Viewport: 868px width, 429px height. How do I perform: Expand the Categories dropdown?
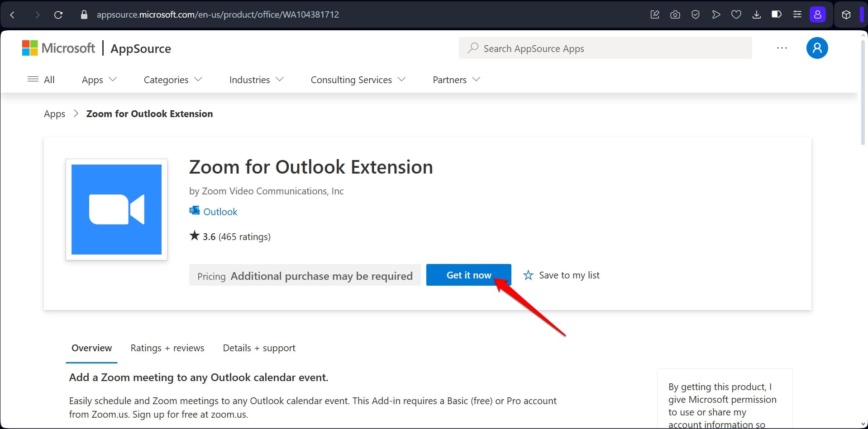(173, 80)
